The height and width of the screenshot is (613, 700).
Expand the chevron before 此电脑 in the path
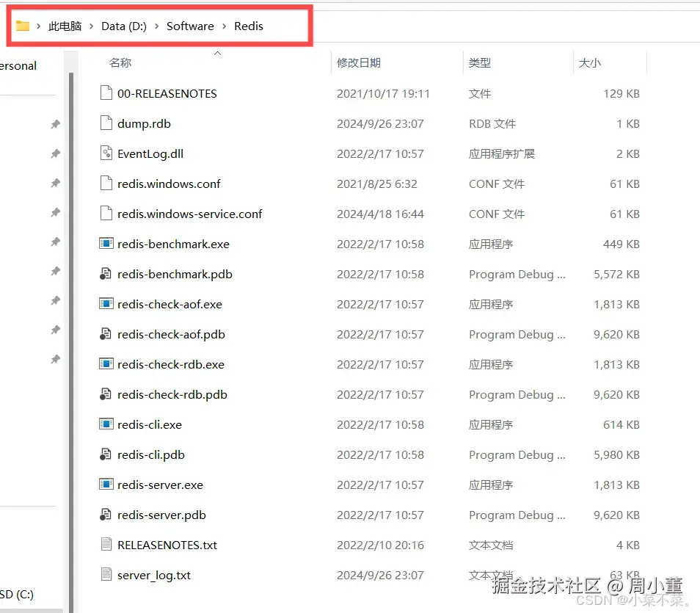click(39, 26)
